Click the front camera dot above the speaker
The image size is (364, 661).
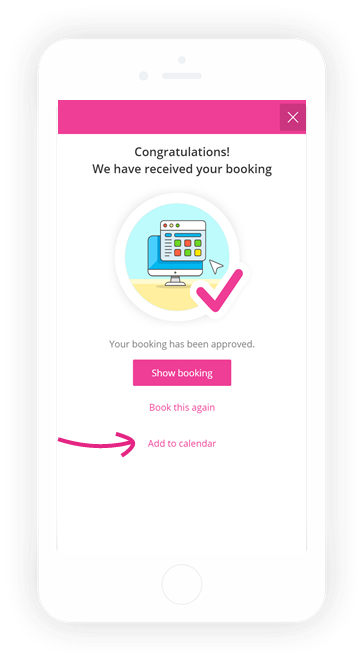[x=182, y=60]
